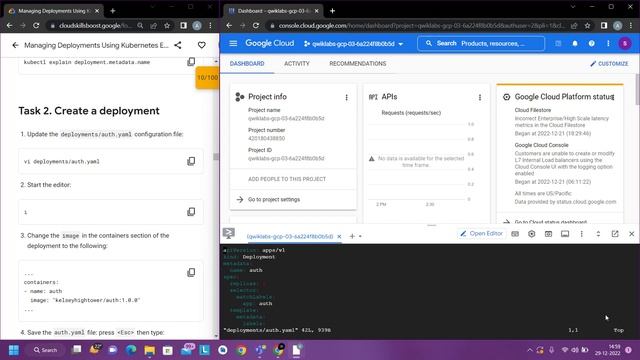Click the Project ID value text
The height and width of the screenshot is (360, 640).
click(x=286, y=158)
